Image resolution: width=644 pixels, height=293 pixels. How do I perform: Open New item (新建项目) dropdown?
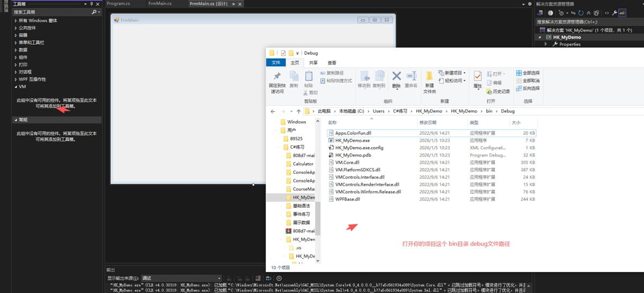coord(452,73)
